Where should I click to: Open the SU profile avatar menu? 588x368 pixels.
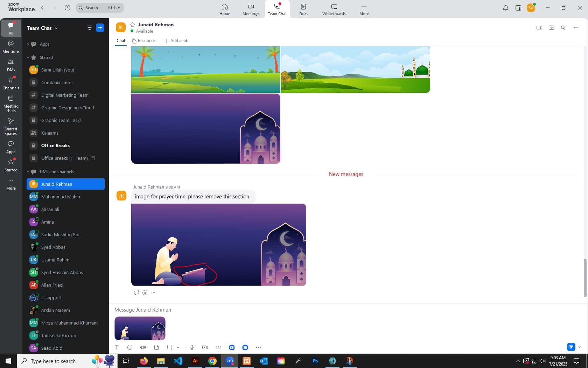click(x=531, y=8)
